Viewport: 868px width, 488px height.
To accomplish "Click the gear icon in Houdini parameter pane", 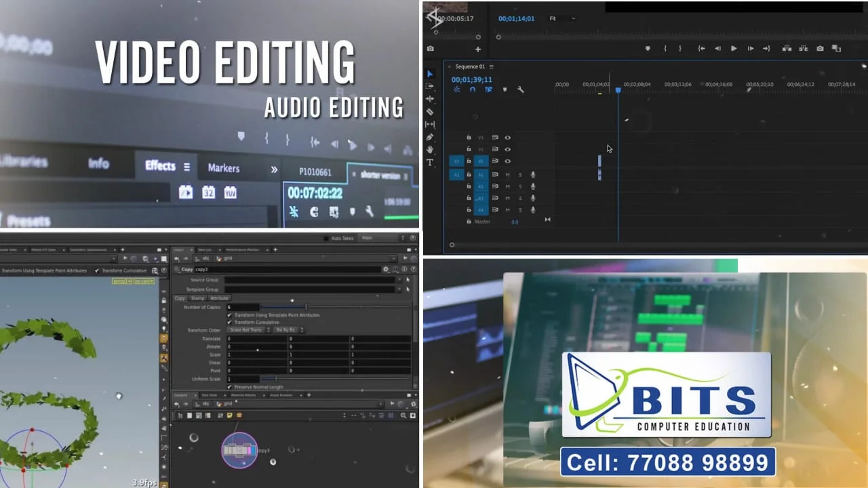I will 386,269.
